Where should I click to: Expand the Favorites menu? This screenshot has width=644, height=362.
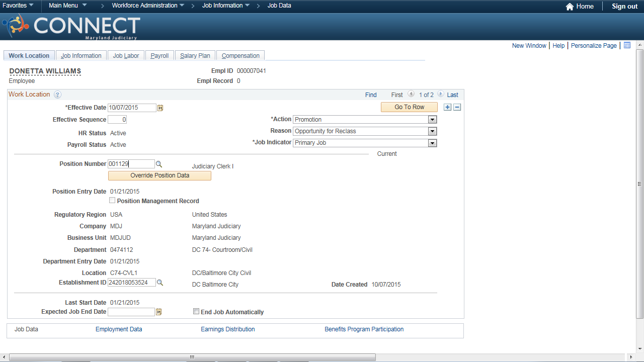pyautogui.click(x=18, y=6)
